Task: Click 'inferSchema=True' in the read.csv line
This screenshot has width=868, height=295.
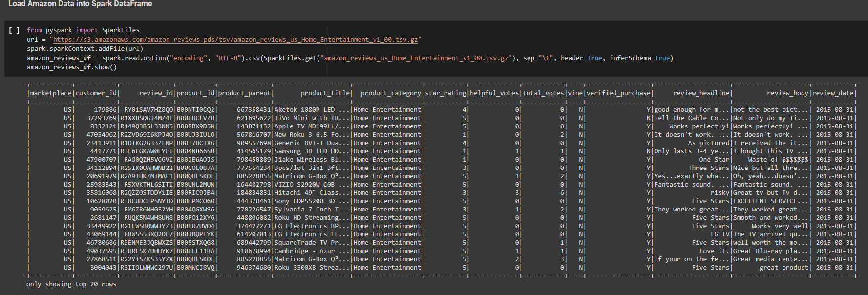Action: tap(639, 58)
